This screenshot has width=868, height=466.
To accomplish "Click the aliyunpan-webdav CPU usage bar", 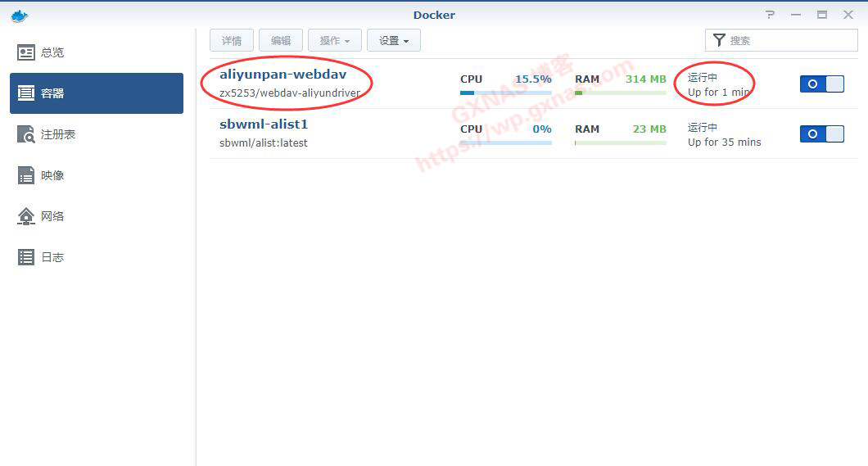I will [x=506, y=93].
